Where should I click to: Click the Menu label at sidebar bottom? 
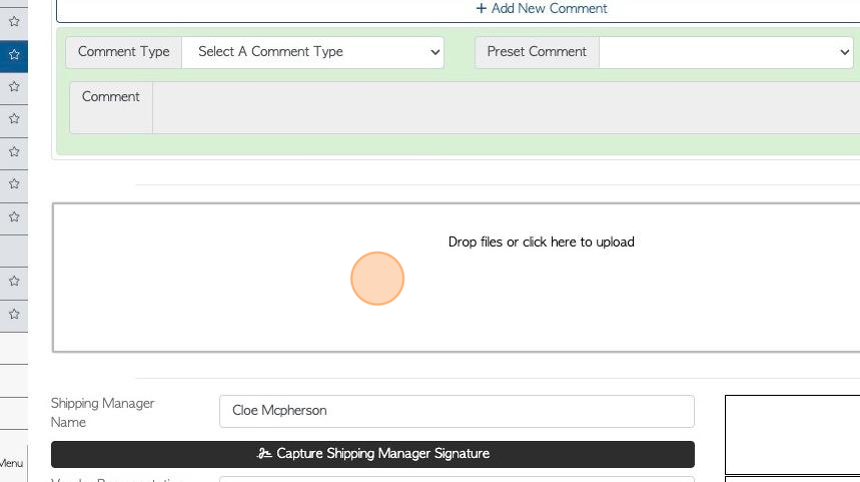(12, 463)
